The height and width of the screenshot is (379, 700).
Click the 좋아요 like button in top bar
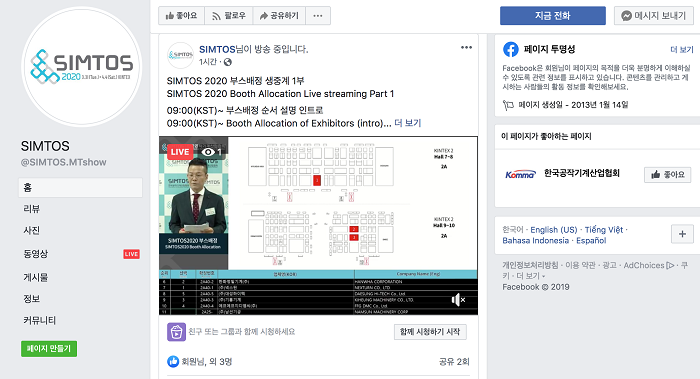[x=181, y=16]
